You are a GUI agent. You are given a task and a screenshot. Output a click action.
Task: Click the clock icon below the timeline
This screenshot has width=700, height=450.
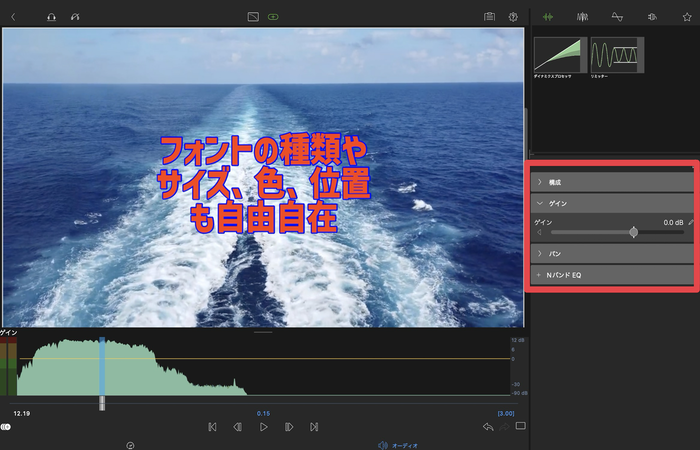(x=130, y=445)
